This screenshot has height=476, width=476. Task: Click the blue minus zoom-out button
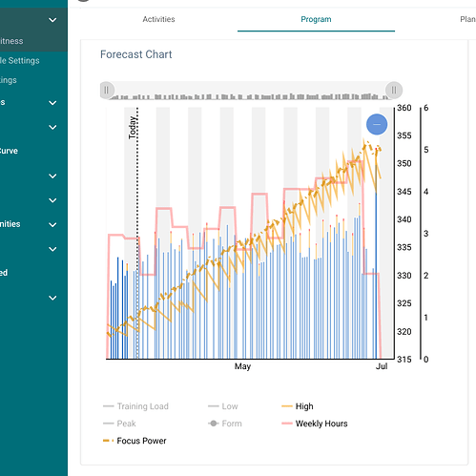pyautogui.click(x=377, y=124)
